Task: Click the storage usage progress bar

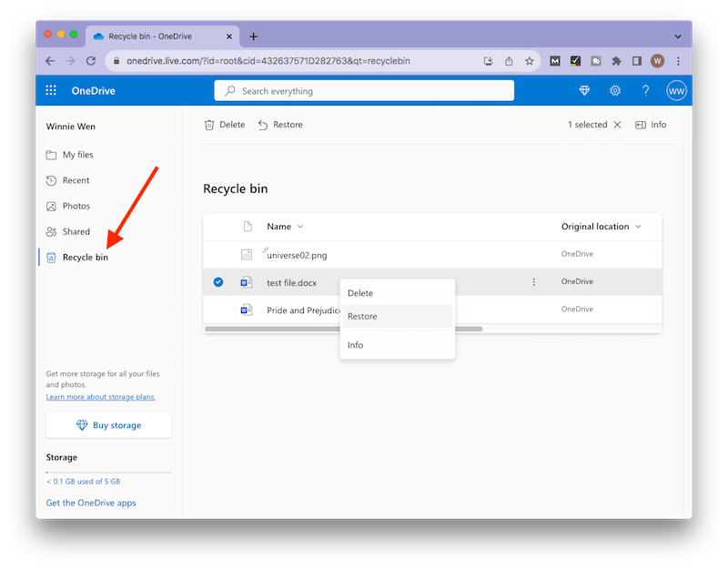Action: point(108,472)
